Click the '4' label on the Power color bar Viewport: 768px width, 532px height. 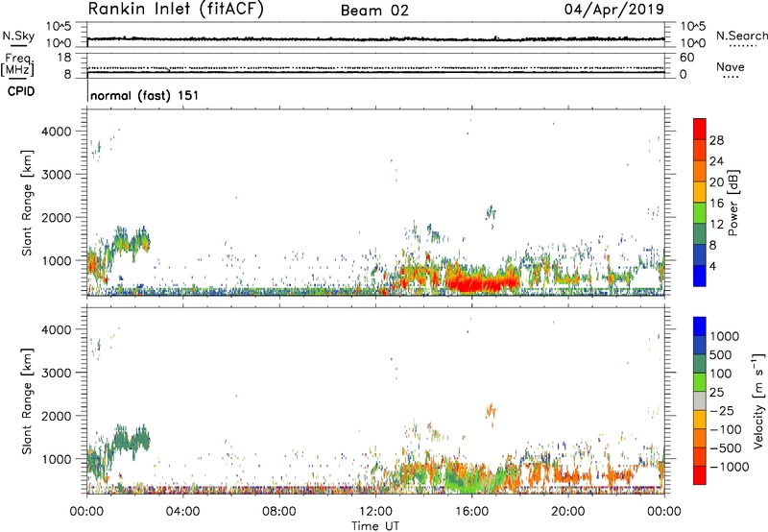point(713,267)
